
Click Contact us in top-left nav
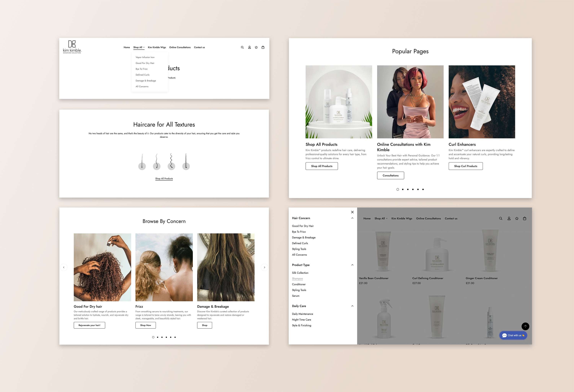point(199,47)
